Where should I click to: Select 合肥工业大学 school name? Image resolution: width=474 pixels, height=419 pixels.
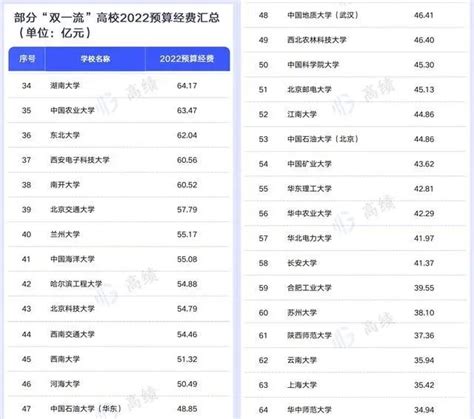click(310, 288)
